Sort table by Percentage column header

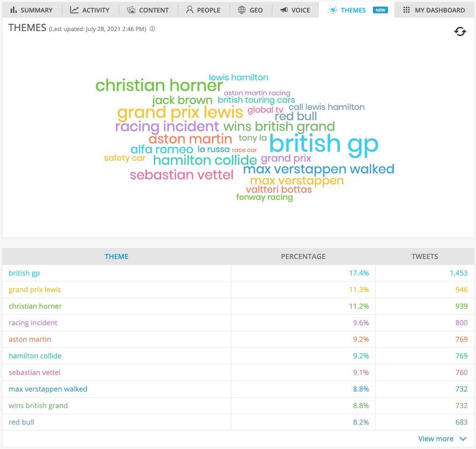tap(303, 256)
